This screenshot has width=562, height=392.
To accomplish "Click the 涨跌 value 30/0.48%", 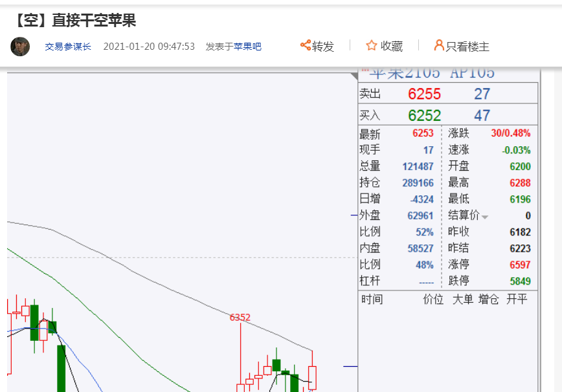I will (511, 133).
